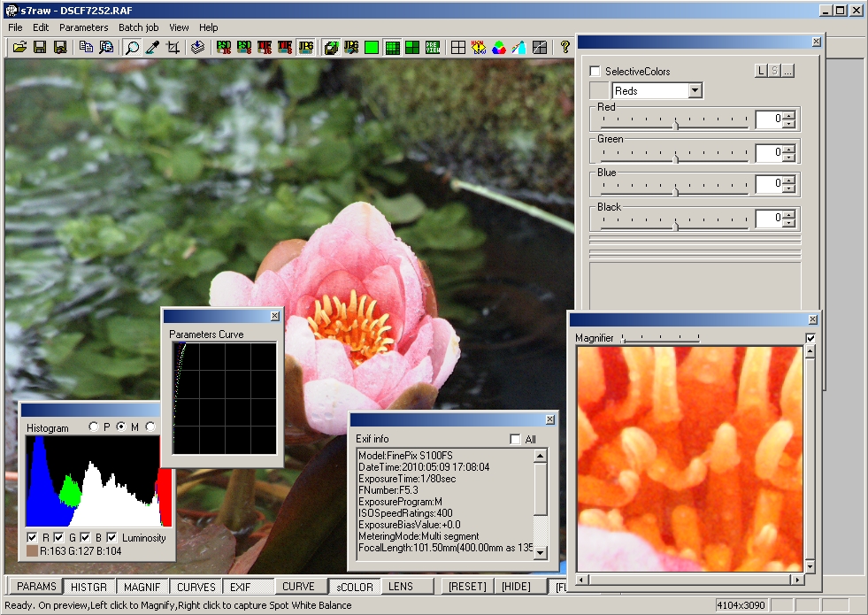Choose TIF 8-bit output format icon
Viewport: 868px width, 615px height.
pyautogui.click(x=285, y=48)
